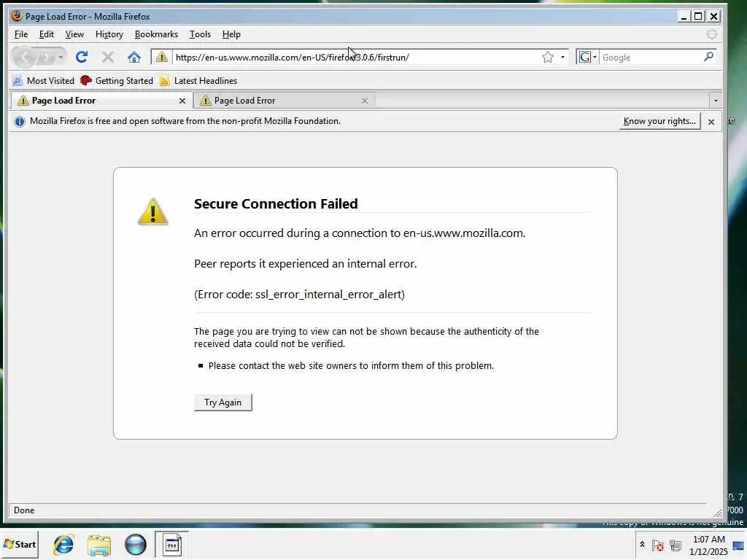This screenshot has height=560, width=747.
Task: Click the Firefox logo in title bar
Action: pyautogui.click(x=17, y=16)
